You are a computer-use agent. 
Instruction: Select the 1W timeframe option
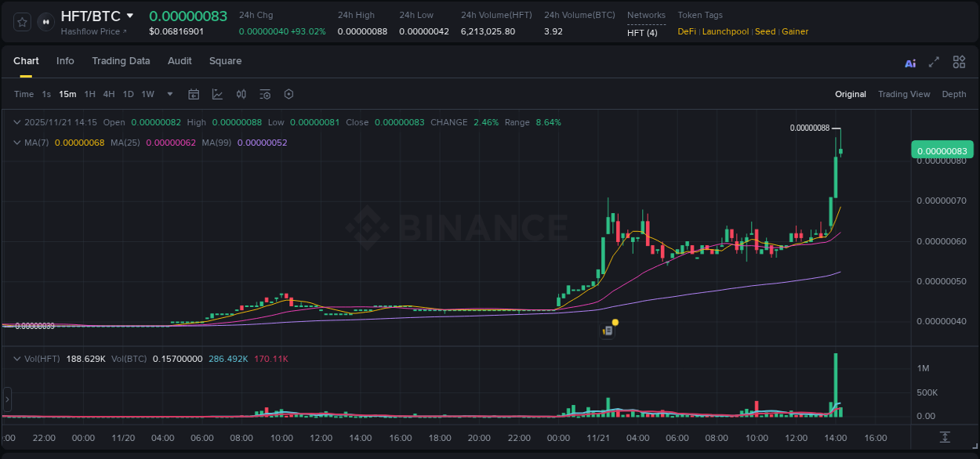point(147,94)
